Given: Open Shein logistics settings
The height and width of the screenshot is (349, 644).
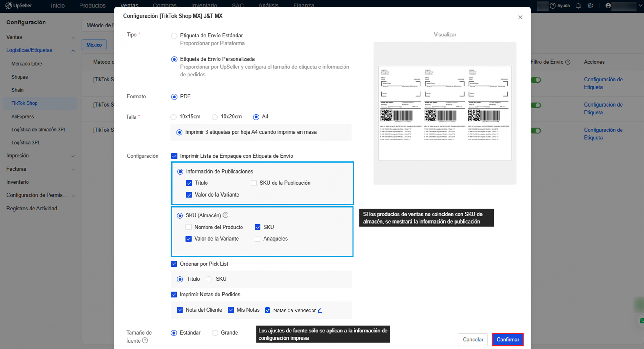Looking at the screenshot, I should pos(18,90).
